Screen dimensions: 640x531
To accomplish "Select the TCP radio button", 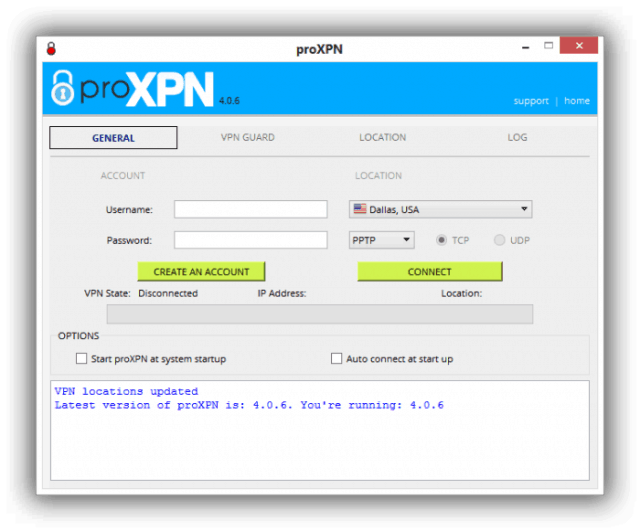I will [441, 240].
